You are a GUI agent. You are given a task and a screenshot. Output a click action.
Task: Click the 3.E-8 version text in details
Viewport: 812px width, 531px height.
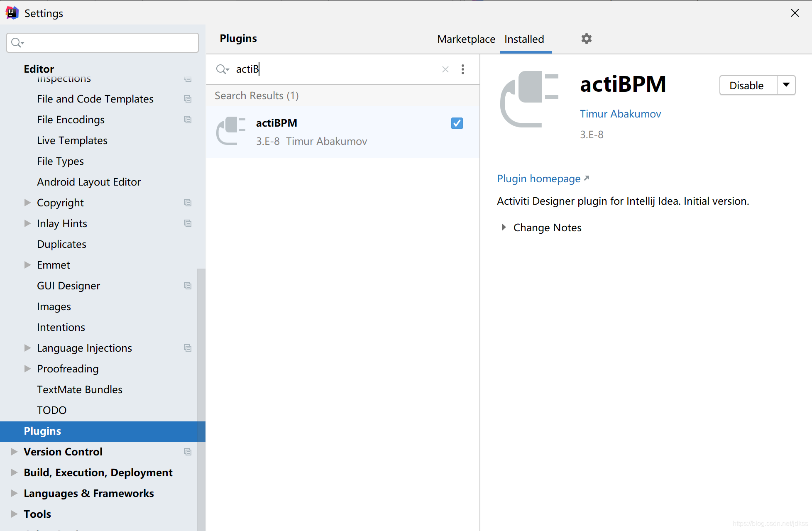tap(592, 135)
